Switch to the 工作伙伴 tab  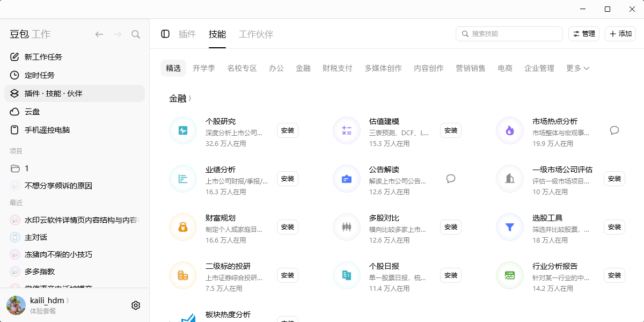click(256, 34)
